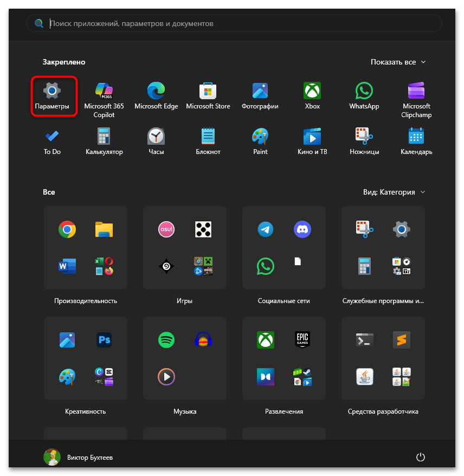Viewport: 464px width, 476px height.
Task: Open blank file icon in Социальные сети
Action: [x=298, y=261]
